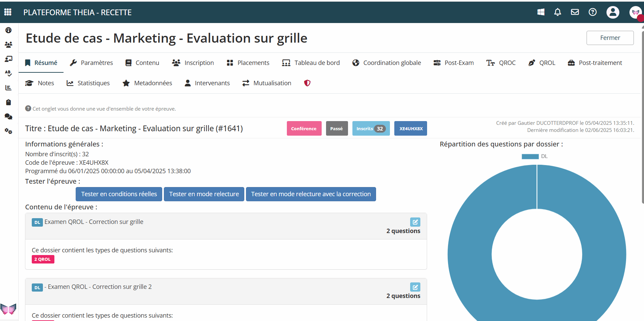Click the butterfly logo avatar in header

(636, 12)
